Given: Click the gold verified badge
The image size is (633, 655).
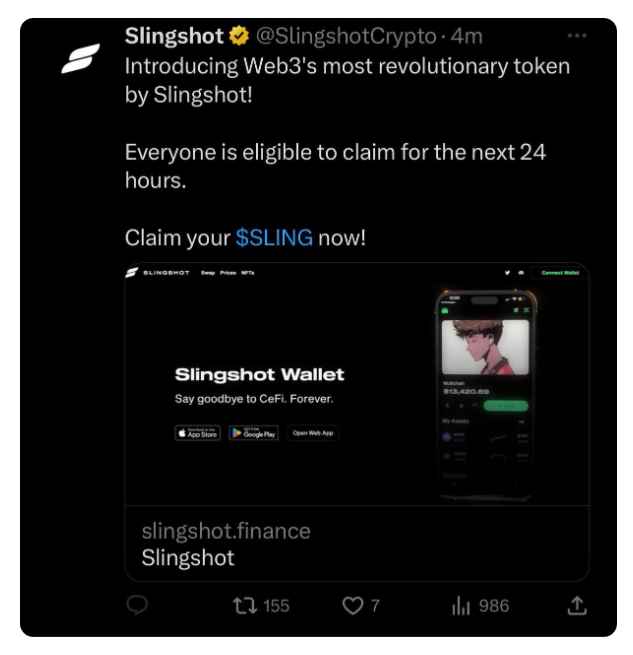Looking at the screenshot, I should tap(239, 36).
